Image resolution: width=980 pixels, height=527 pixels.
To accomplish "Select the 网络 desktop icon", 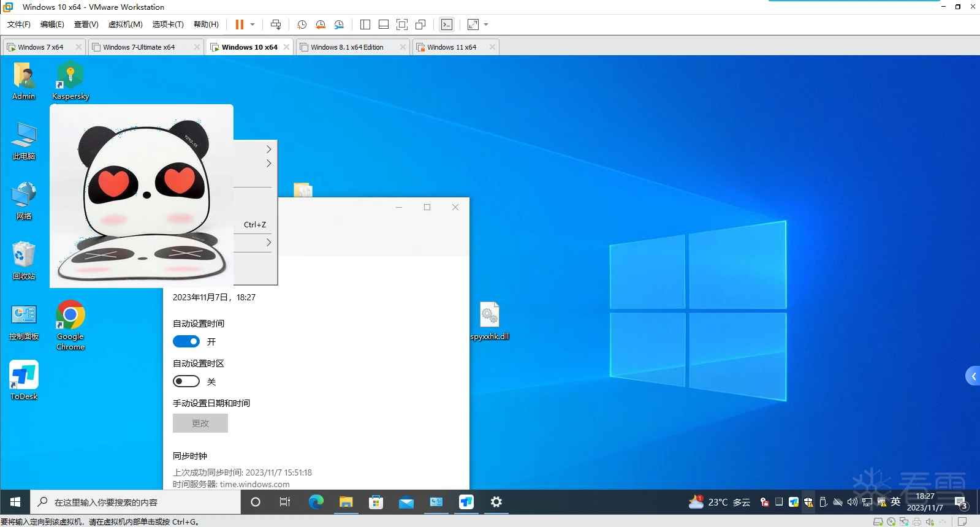I will 24,201.
